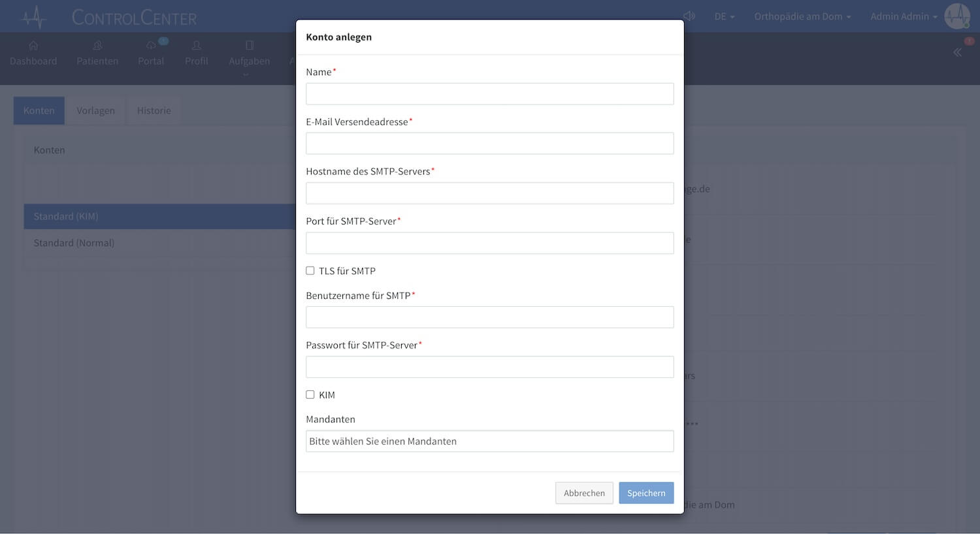Image resolution: width=980 pixels, height=534 pixels.
Task: Expand the Orthopädie am Dom dropdown
Action: (x=803, y=16)
